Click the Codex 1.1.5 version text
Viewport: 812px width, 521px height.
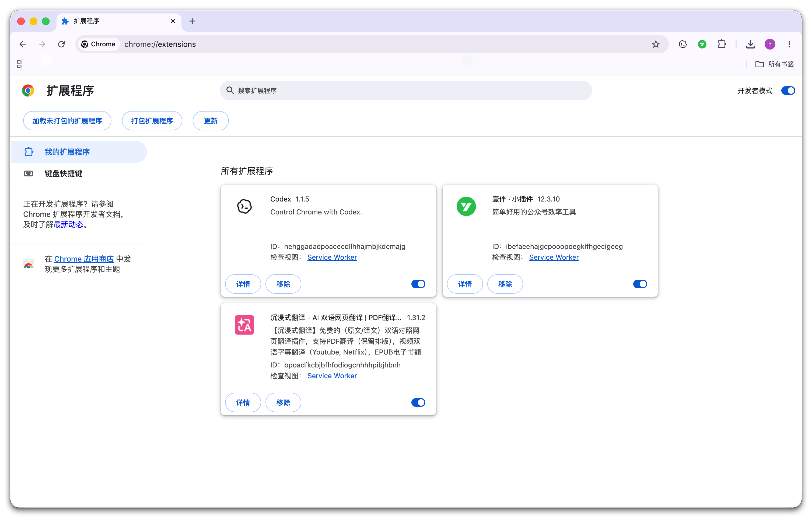pyautogui.click(x=302, y=199)
